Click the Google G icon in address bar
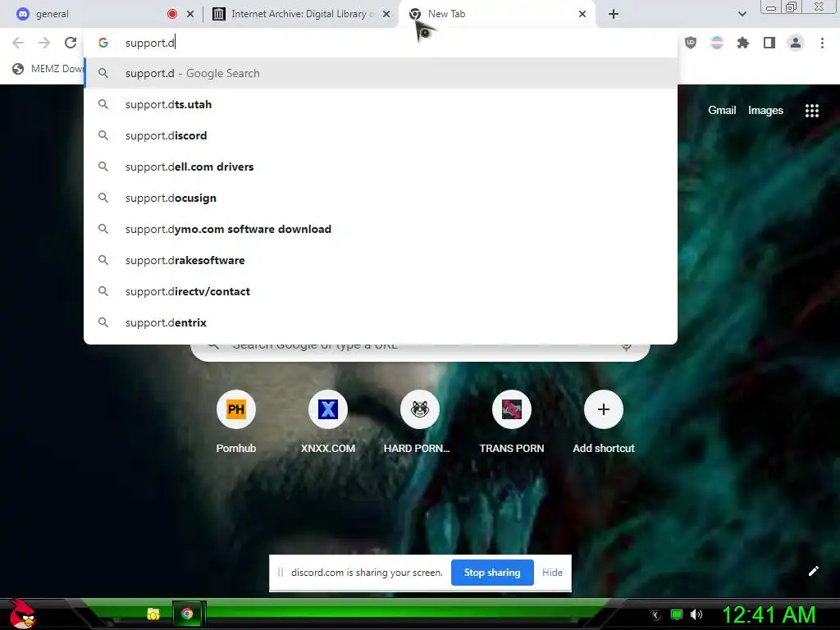Image resolution: width=840 pixels, height=630 pixels. click(x=103, y=43)
